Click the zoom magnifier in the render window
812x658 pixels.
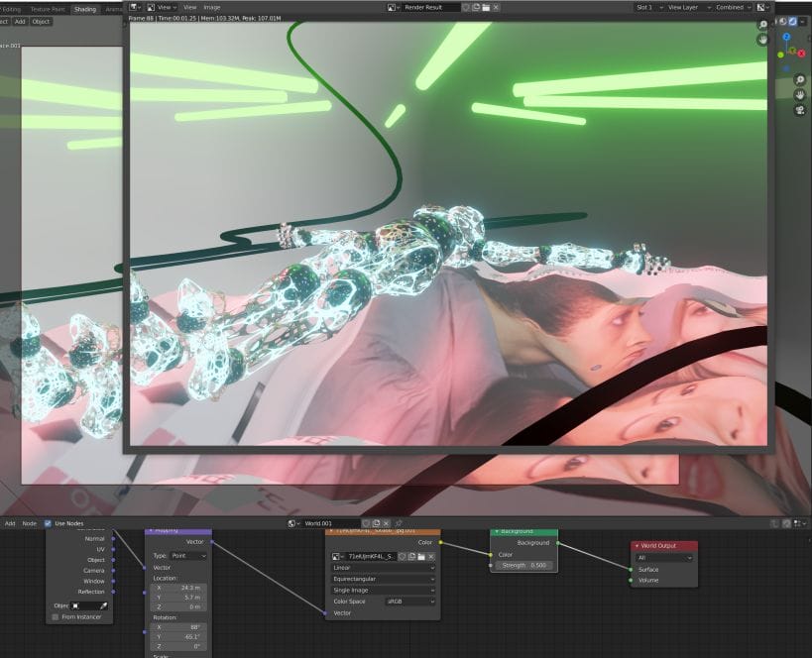[762, 25]
